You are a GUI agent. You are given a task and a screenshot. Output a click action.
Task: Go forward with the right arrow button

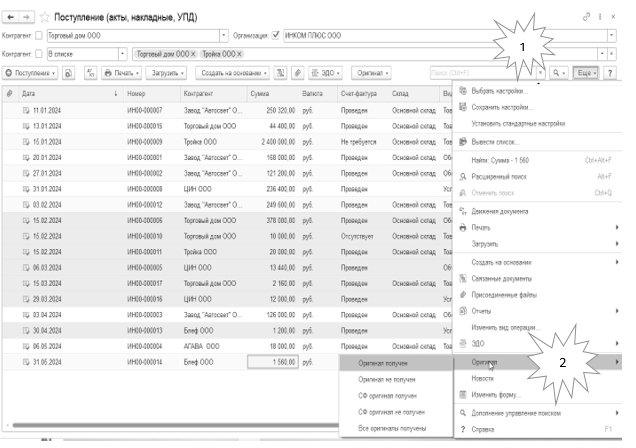pyautogui.click(x=26, y=17)
